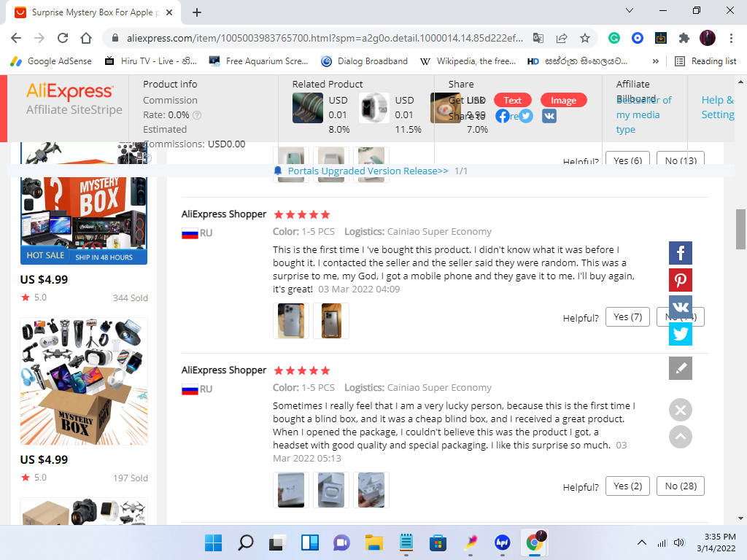Open the Free Aquarium Screensaver bookmark

pyautogui.click(x=259, y=61)
